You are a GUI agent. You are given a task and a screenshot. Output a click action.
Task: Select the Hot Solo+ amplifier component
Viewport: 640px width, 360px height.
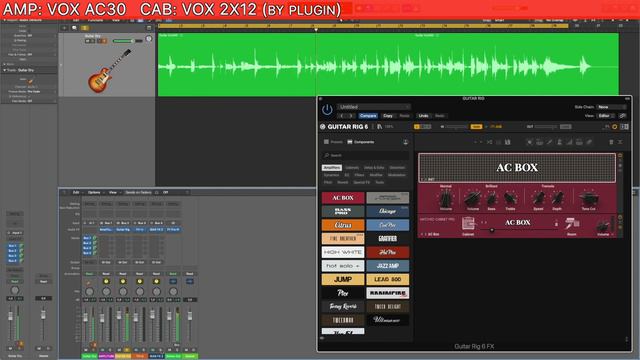pos(343,266)
